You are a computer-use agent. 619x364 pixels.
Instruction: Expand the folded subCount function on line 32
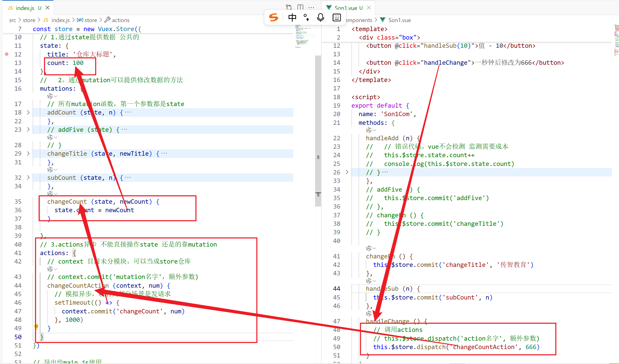point(28,178)
